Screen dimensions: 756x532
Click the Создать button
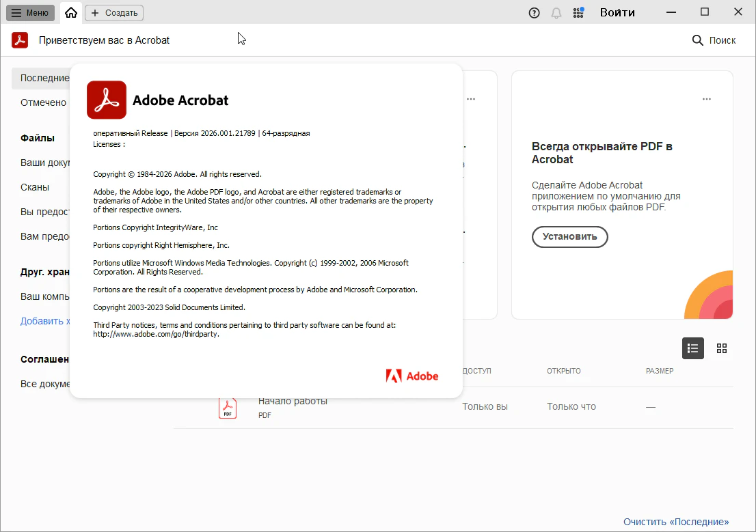(114, 13)
